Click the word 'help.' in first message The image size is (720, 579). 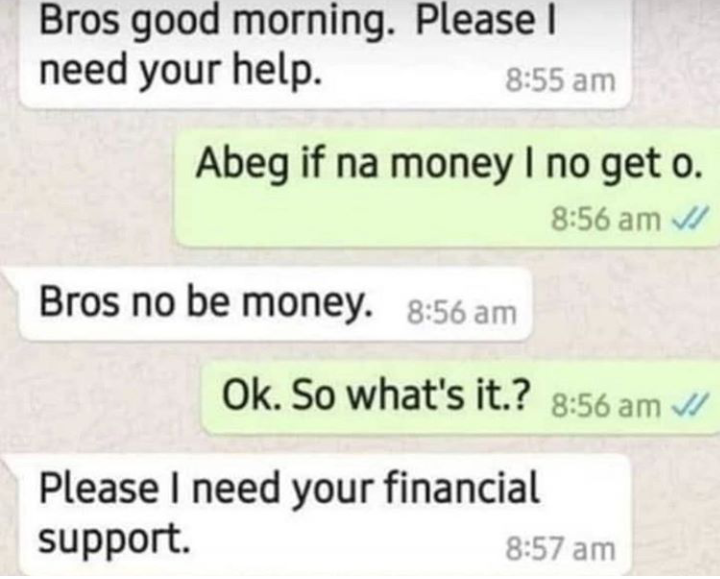click(275, 69)
